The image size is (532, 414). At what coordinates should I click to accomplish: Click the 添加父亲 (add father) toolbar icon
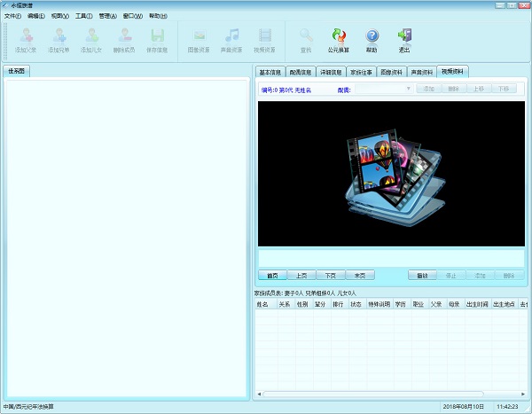pos(27,39)
